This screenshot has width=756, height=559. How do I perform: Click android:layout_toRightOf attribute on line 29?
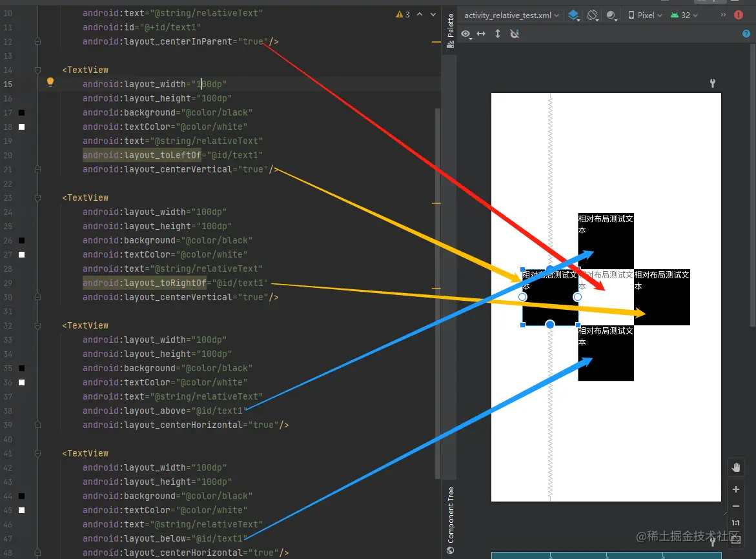tap(144, 283)
